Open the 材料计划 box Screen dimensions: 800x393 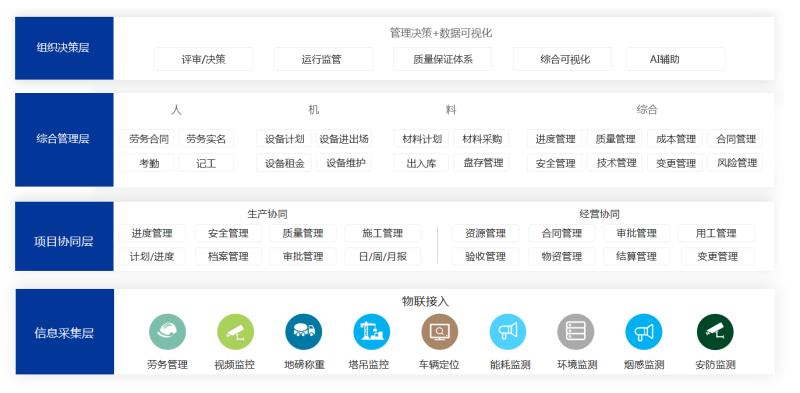point(421,138)
